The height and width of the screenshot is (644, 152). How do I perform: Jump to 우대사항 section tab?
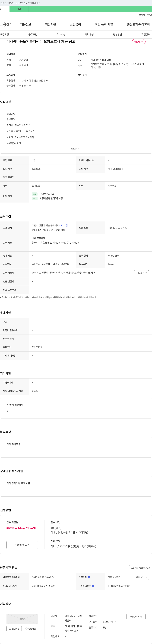pos(61,34)
